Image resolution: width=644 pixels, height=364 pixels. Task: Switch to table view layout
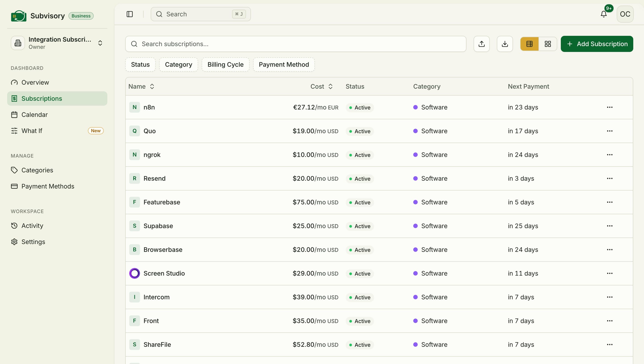[529, 44]
